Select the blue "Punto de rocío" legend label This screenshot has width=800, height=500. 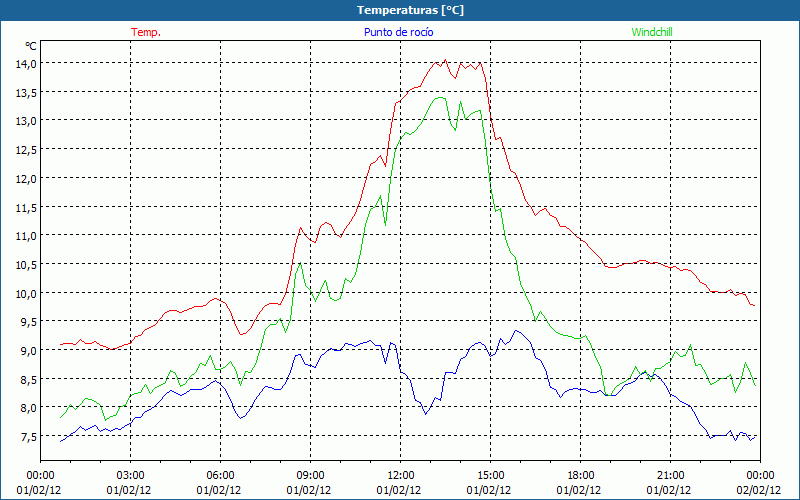click(398, 32)
